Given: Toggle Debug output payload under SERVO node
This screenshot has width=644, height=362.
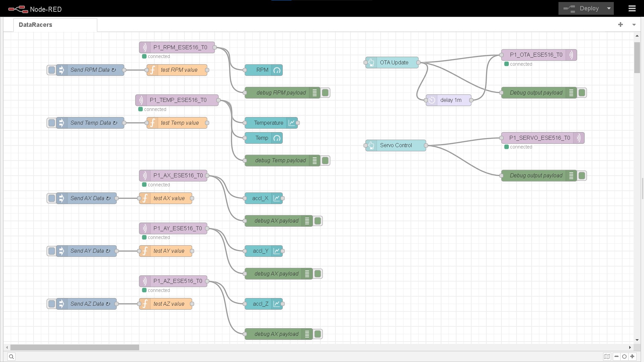Looking at the screenshot, I should (582, 176).
